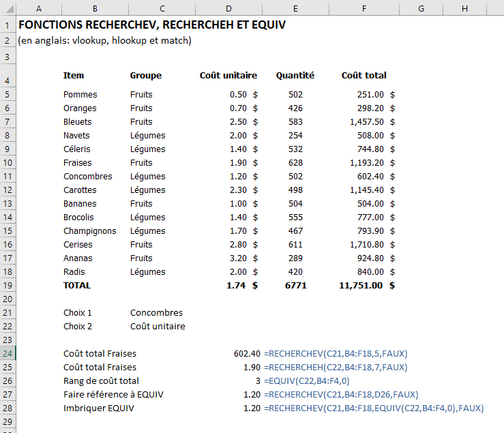Screen dimensions: 504x433
Task: Select the =EQUIV(C22,B4:F4,0) formula text
Action: click(x=307, y=381)
